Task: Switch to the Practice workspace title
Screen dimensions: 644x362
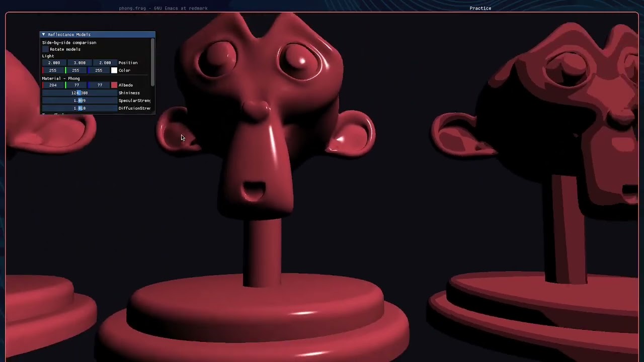Action: (x=480, y=8)
